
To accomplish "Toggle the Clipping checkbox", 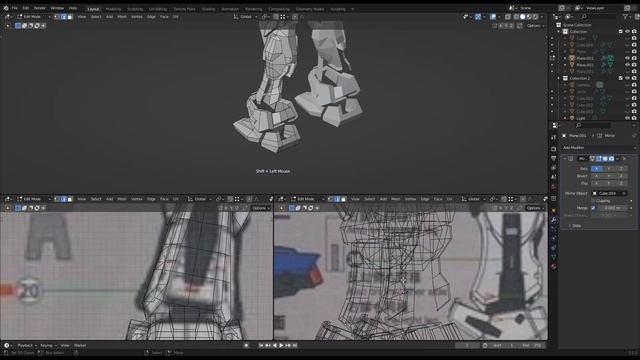I will pos(593,201).
